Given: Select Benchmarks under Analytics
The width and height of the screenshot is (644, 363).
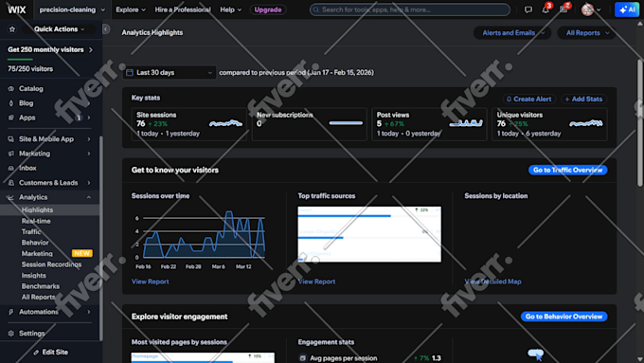Looking at the screenshot, I should (40, 286).
